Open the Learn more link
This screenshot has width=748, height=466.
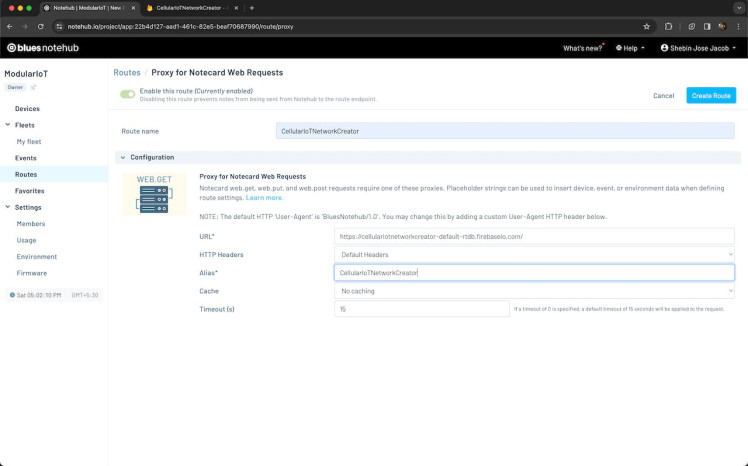coord(264,197)
